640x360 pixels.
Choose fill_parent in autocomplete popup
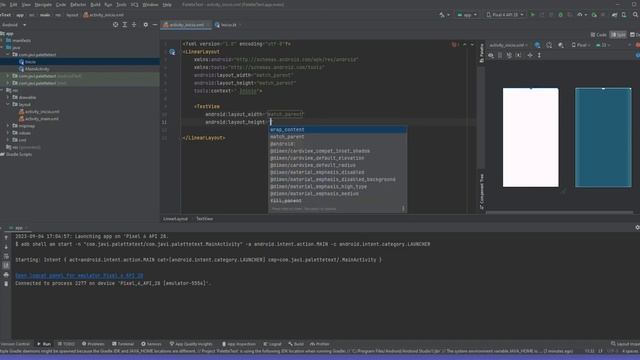(x=338, y=201)
